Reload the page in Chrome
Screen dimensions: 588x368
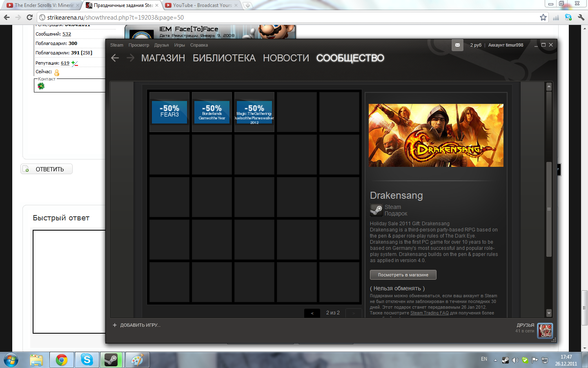click(29, 17)
